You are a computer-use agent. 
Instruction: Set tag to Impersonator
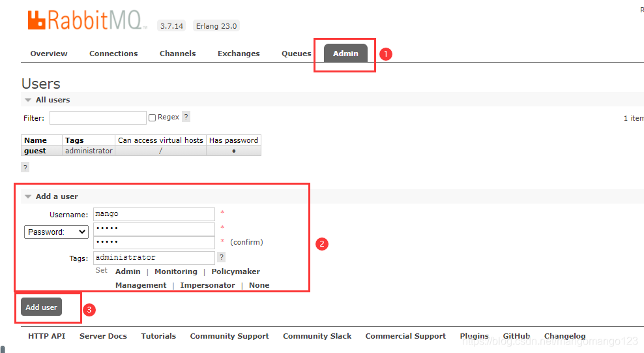pyautogui.click(x=207, y=285)
